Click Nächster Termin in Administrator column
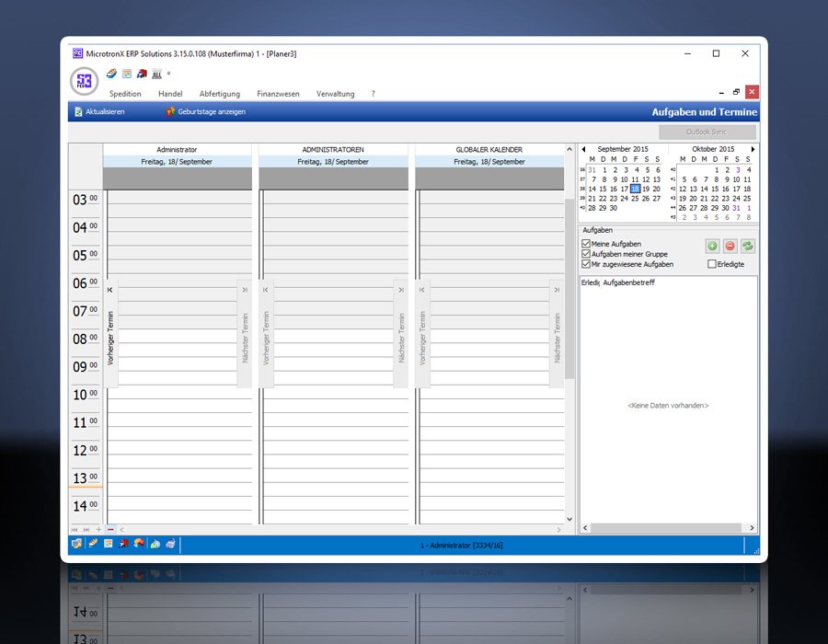828x644 pixels. (x=245, y=334)
